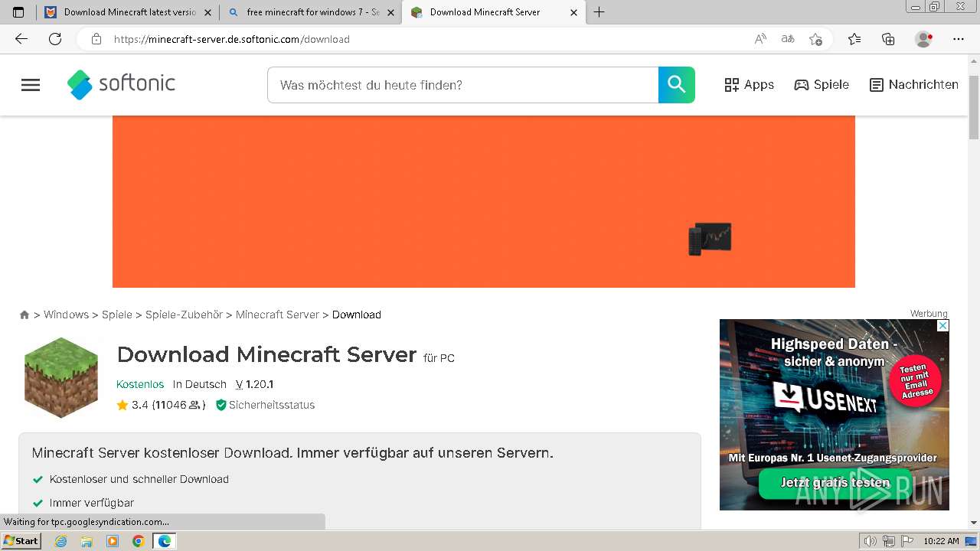Click the address bar URL
The width and height of the screenshot is (980, 551).
pos(232,39)
